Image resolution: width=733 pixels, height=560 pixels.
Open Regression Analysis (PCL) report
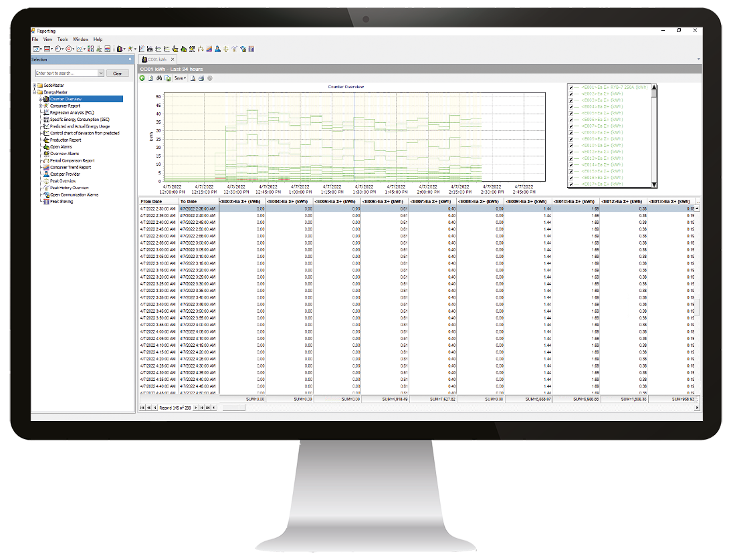click(x=71, y=112)
